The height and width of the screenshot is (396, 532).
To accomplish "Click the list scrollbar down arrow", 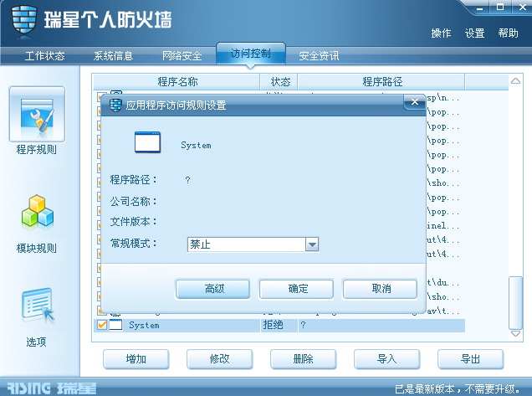I will (x=516, y=333).
